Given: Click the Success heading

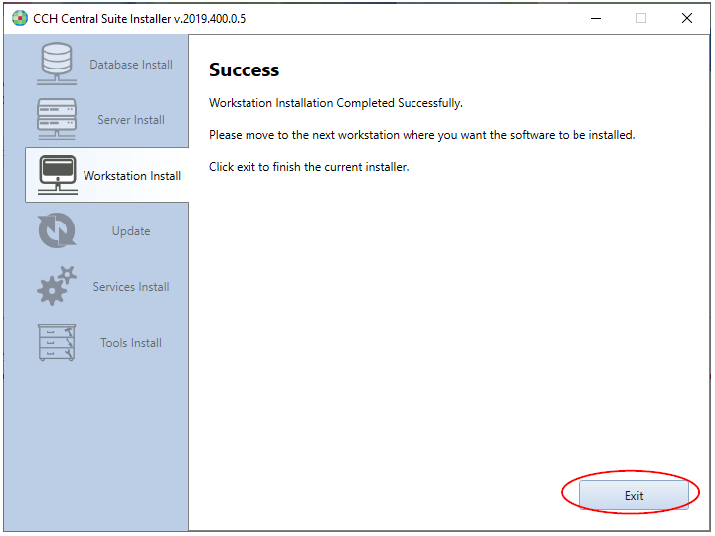Looking at the screenshot, I should tap(244, 70).
